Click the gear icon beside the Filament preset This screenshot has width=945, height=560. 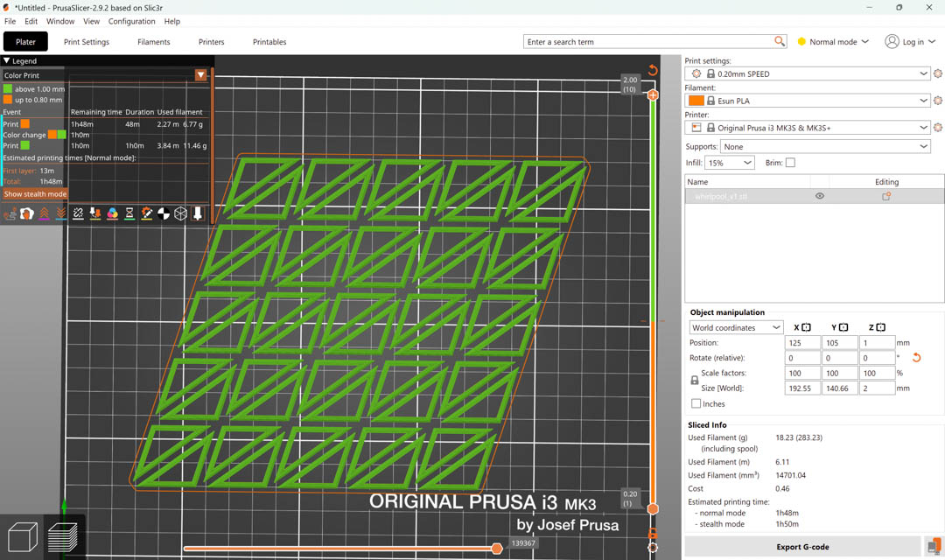[x=938, y=101]
